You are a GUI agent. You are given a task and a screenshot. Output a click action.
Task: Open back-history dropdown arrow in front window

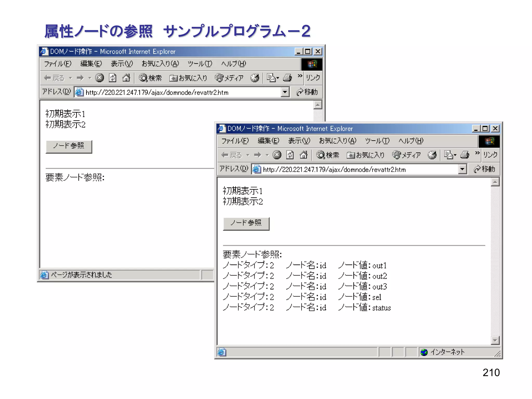tap(248, 155)
